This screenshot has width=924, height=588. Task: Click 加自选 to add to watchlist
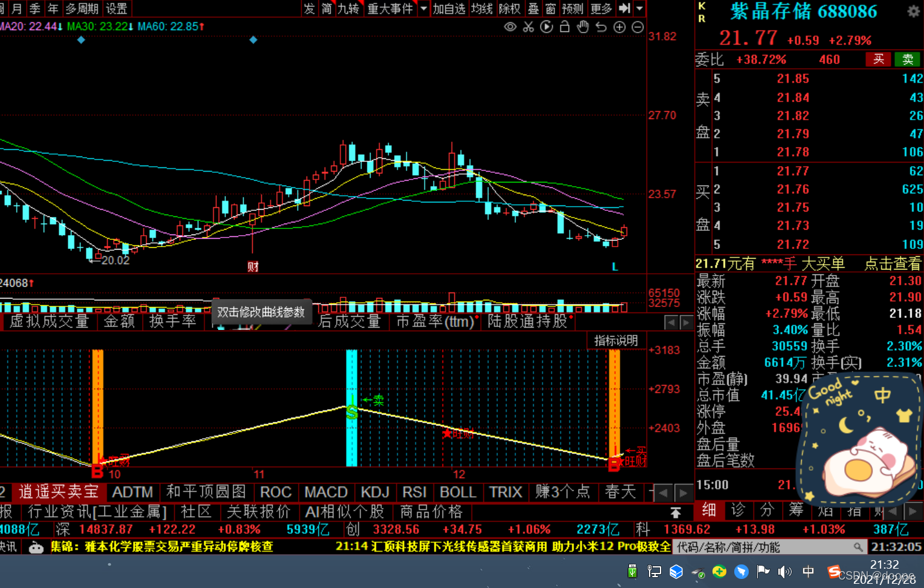point(449,8)
